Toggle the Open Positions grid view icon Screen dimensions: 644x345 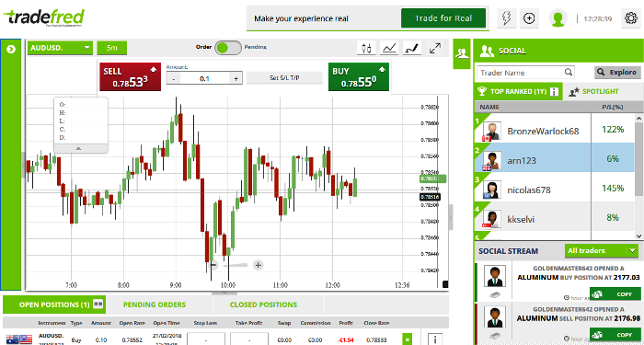(98, 305)
